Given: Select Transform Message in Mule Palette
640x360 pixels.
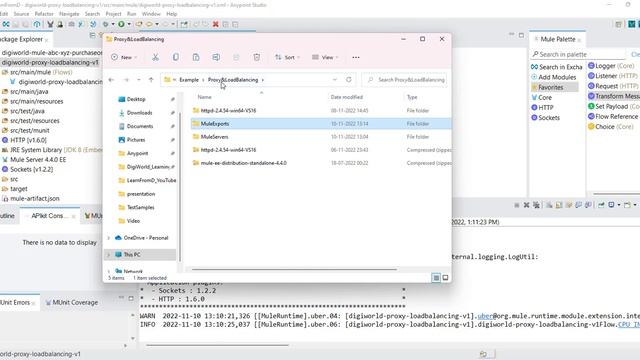Looking at the screenshot, I should click(613, 96).
